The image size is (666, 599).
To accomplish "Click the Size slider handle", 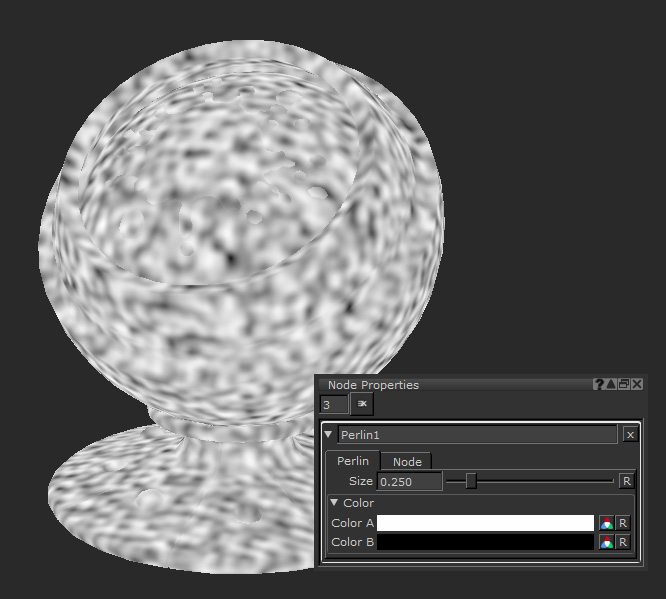I will pyautogui.click(x=471, y=481).
